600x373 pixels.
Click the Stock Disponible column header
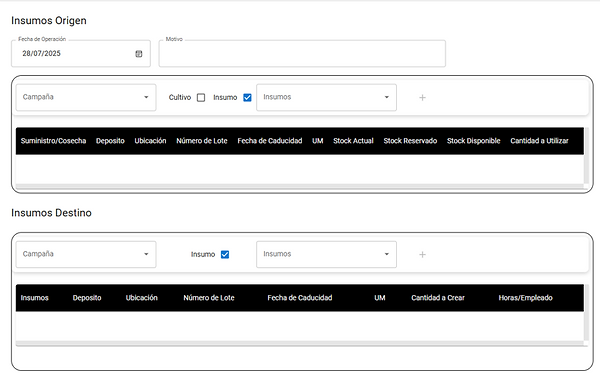coord(473,141)
